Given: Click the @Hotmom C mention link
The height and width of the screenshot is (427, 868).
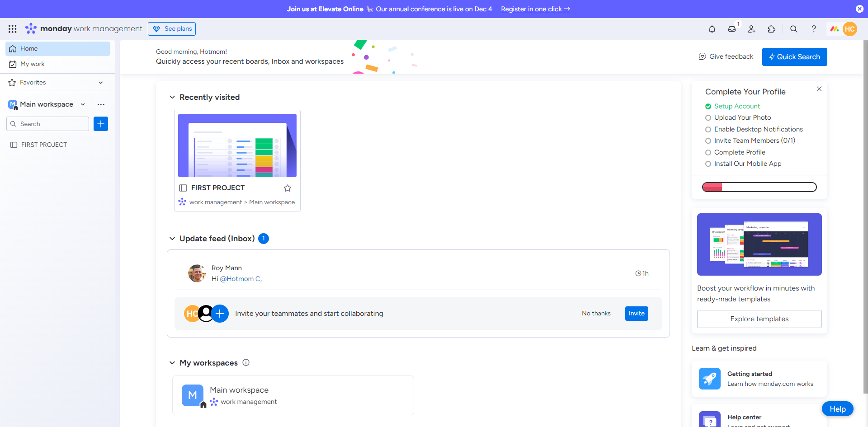Looking at the screenshot, I should [x=241, y=279].
